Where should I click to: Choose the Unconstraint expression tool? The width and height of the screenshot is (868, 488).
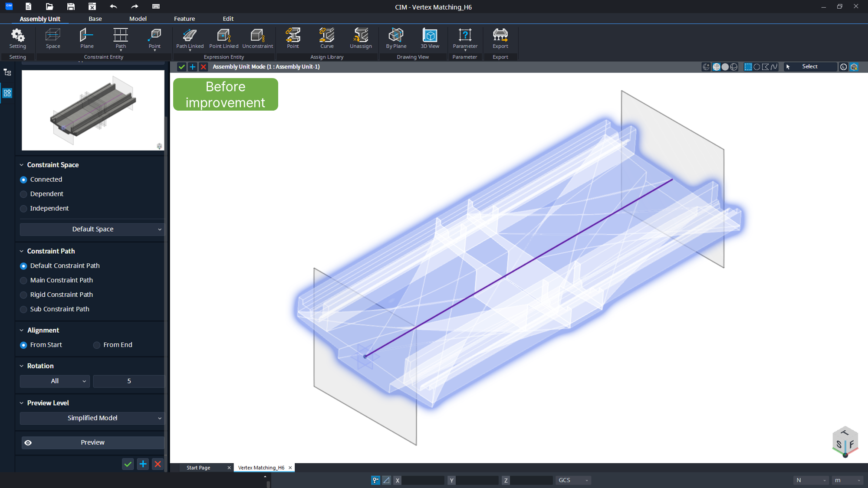(x=258, y=38)
